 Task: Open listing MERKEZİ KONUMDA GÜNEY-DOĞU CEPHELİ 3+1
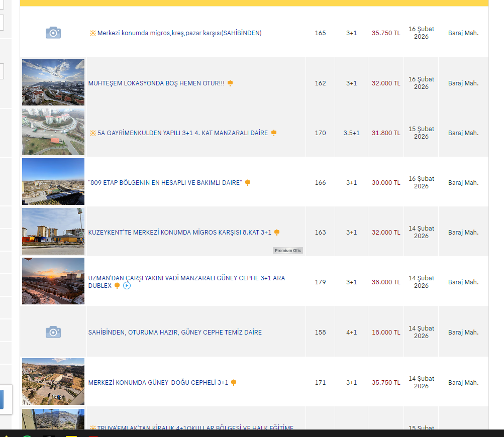(158, 383)
